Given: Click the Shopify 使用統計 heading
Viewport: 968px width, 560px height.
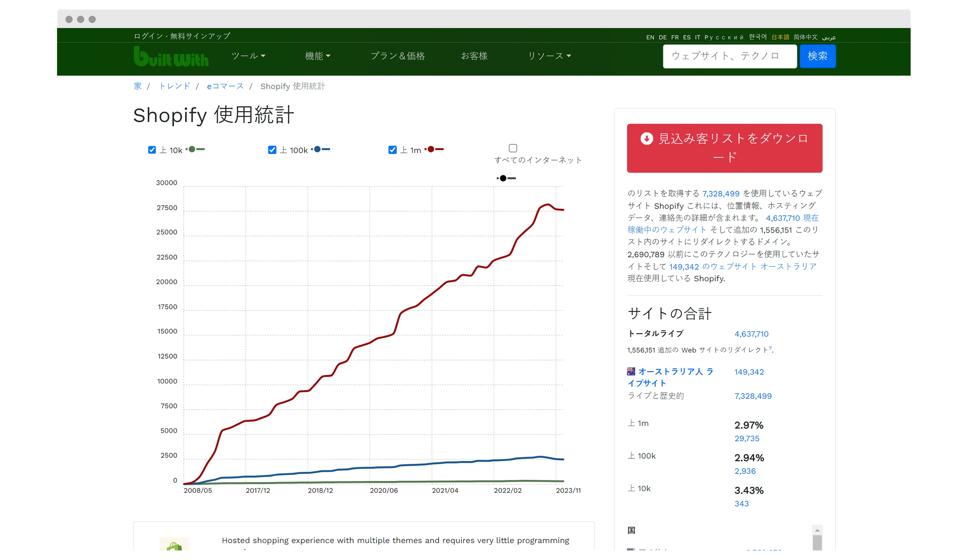Looking at the screenshot, I should point(213,115).
